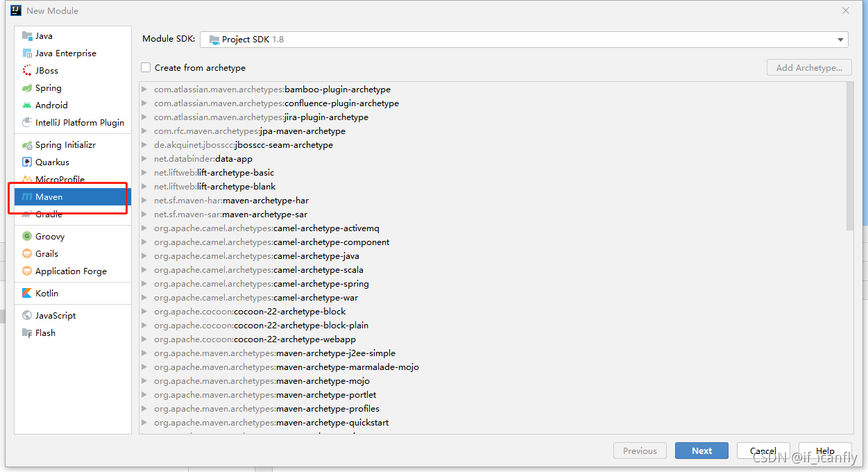Select Flash module type label
868x472 pixels.
(45, 333)
